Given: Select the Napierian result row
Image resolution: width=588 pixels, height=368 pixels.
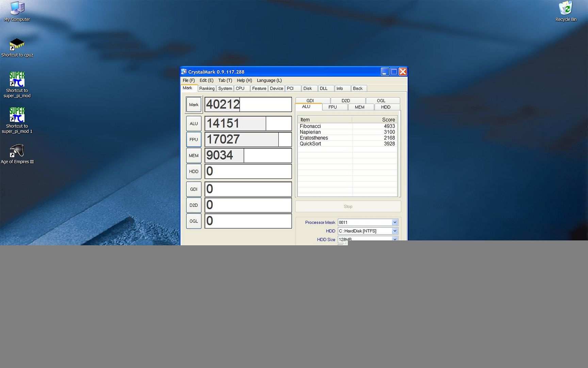Looking at the screenshot, I should pyautogui.click(x=347, y=132).
